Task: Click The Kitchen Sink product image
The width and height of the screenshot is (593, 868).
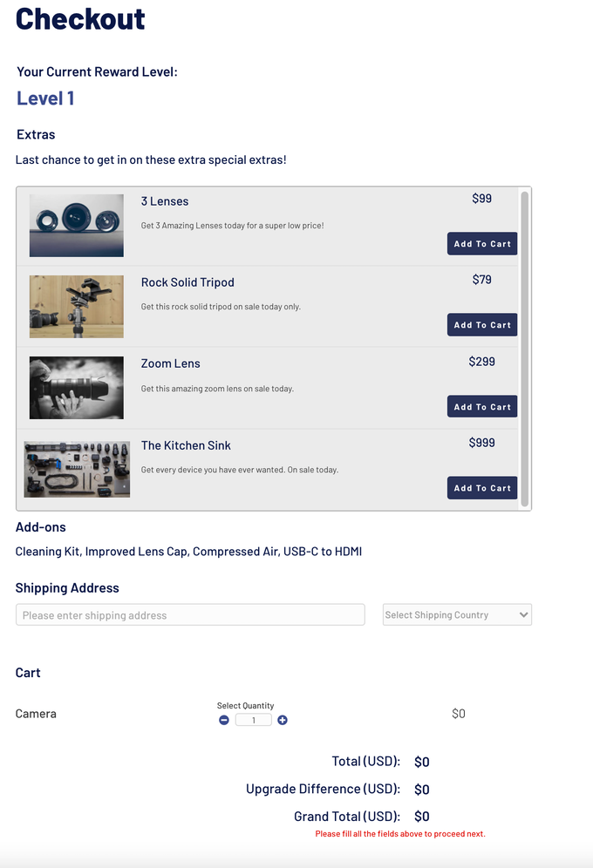Action: 77,469
